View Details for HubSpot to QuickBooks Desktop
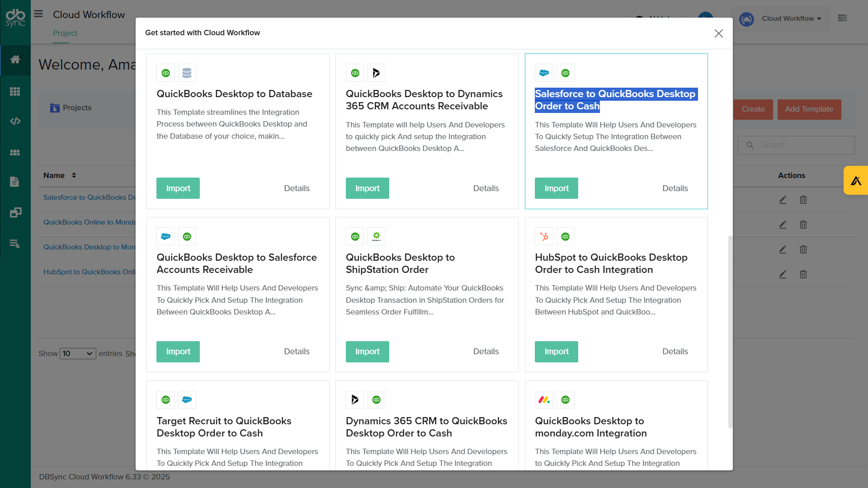The width and height of the screenshot is (868, 488). click(675, 352)
